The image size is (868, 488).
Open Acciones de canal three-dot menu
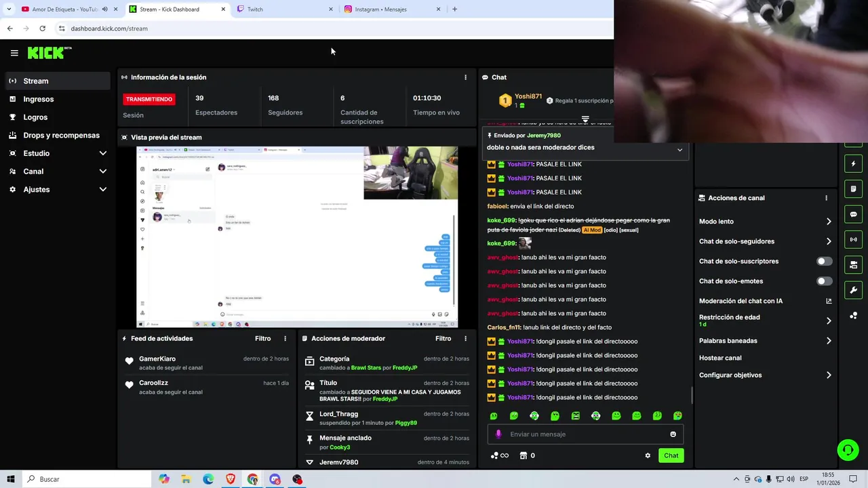click(826, 198)
